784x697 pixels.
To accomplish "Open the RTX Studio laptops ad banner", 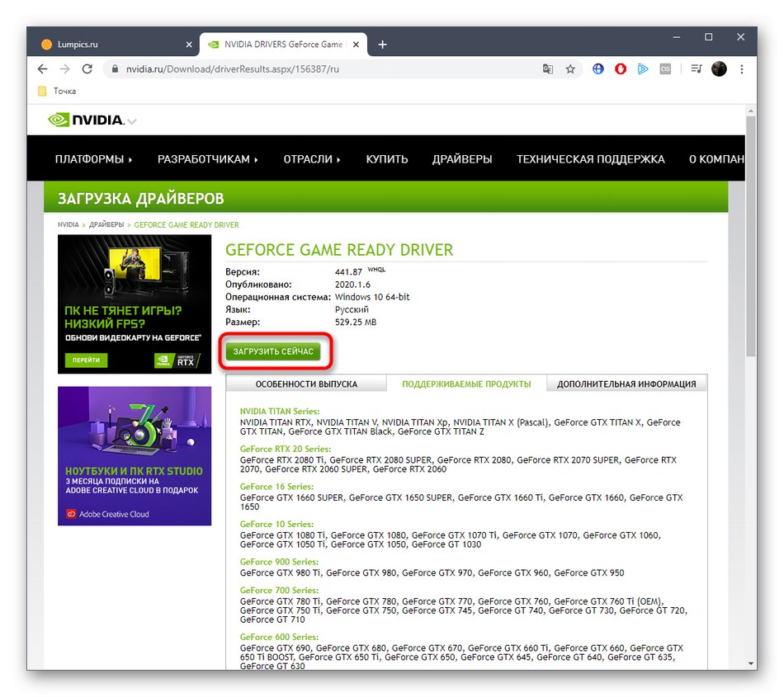I will (135, 455).
